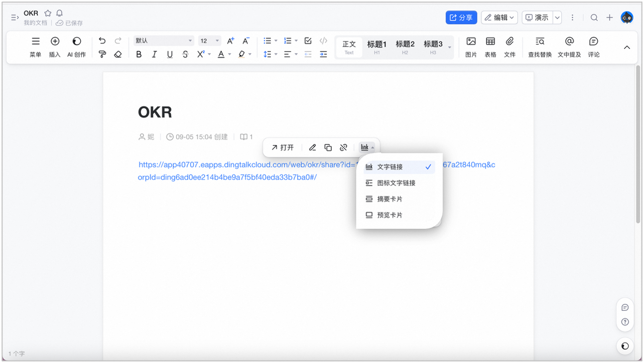Insert a code block using the code icon
This screenshot has width=644, height=363.
tap(323, 41)
